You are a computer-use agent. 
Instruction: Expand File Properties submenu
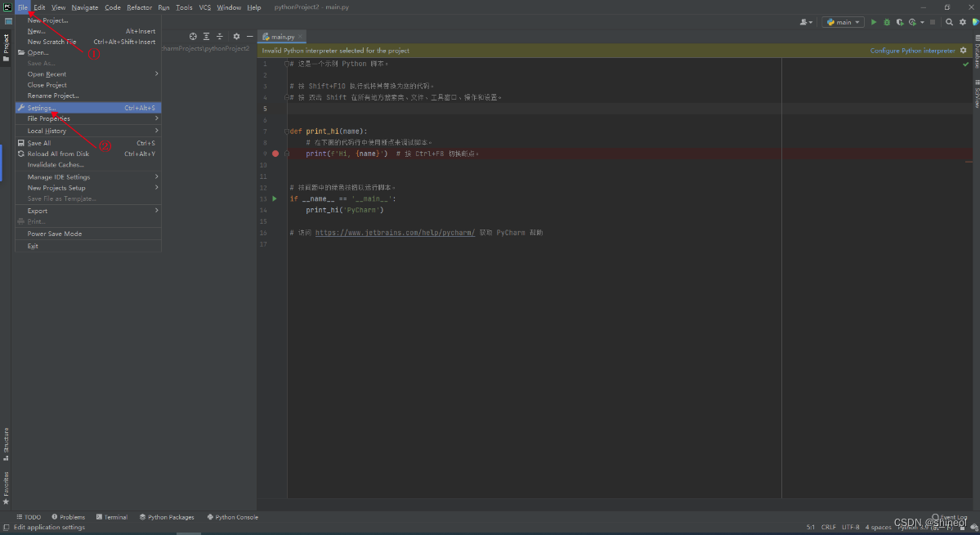(88, 118)
